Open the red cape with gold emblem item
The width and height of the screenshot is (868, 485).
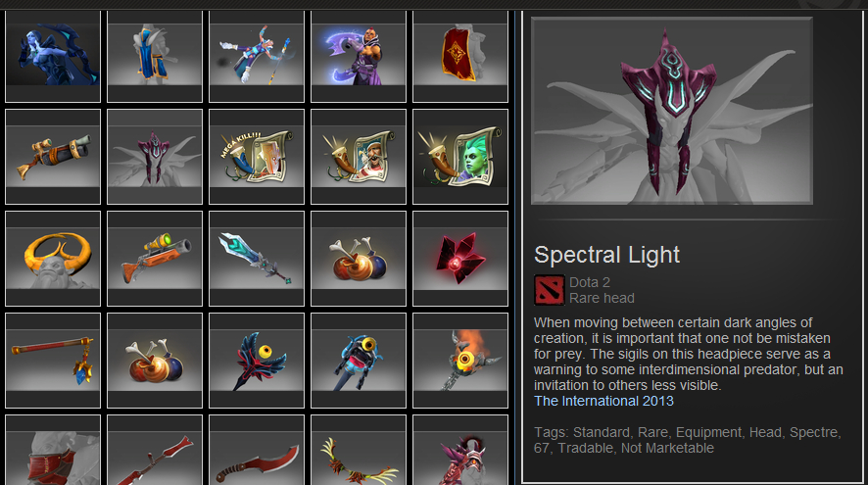click(x=460, y=56)
